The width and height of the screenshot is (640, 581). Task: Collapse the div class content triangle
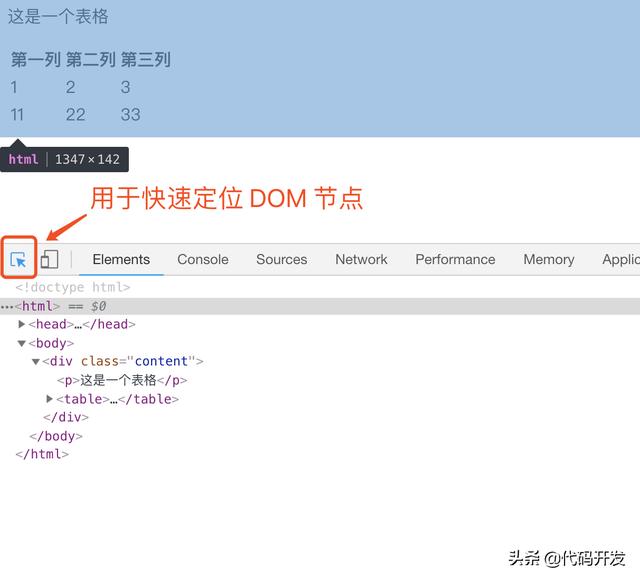(36, 361)
